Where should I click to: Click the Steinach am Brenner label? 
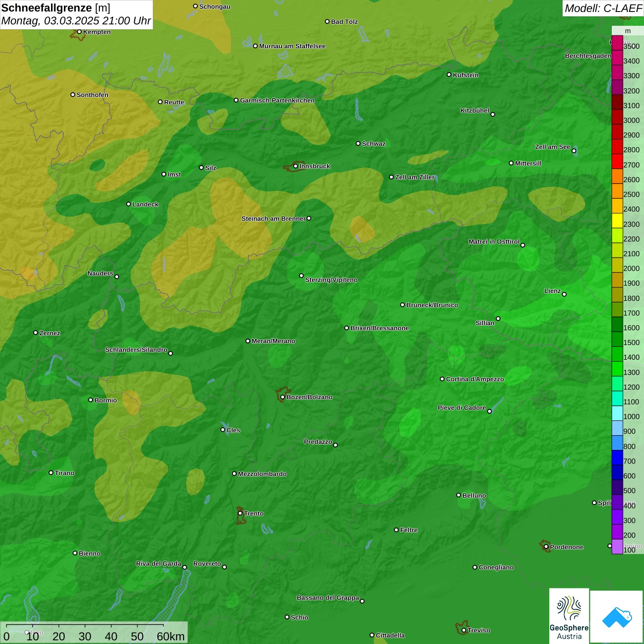[x=274, y=218]
